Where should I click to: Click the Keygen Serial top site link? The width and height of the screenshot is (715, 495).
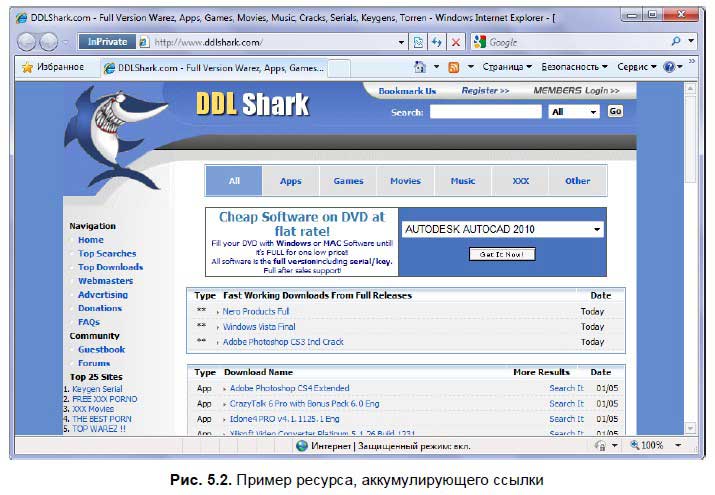97,389
